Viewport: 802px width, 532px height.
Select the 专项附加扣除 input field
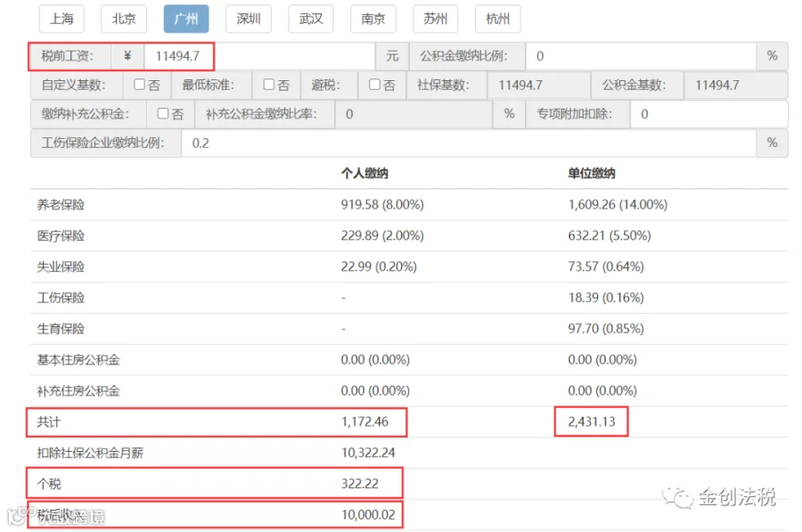pos(709,114)
